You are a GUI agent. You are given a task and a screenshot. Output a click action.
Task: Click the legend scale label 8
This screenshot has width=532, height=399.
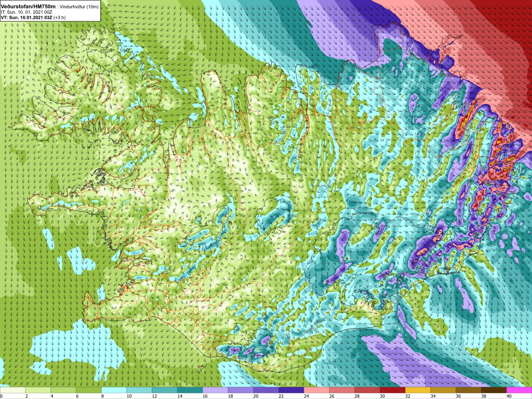pos(102,396)
